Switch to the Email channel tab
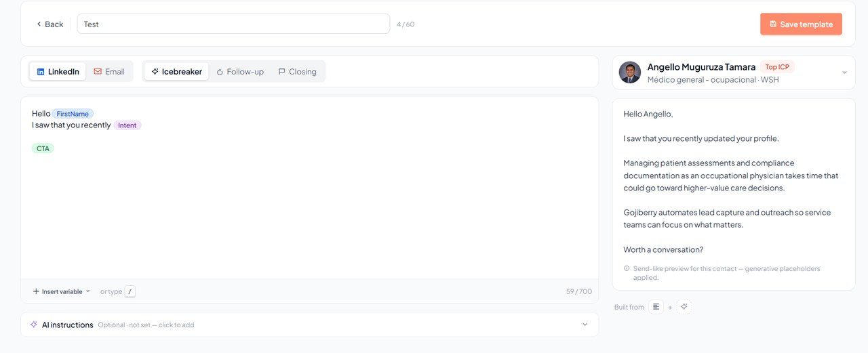Screen dimensions: 868x353 (109, 71)
